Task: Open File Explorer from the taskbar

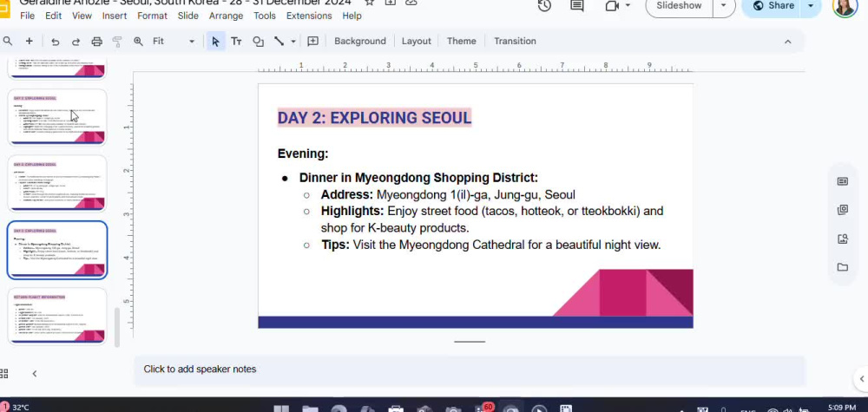Action: [310, 409]
